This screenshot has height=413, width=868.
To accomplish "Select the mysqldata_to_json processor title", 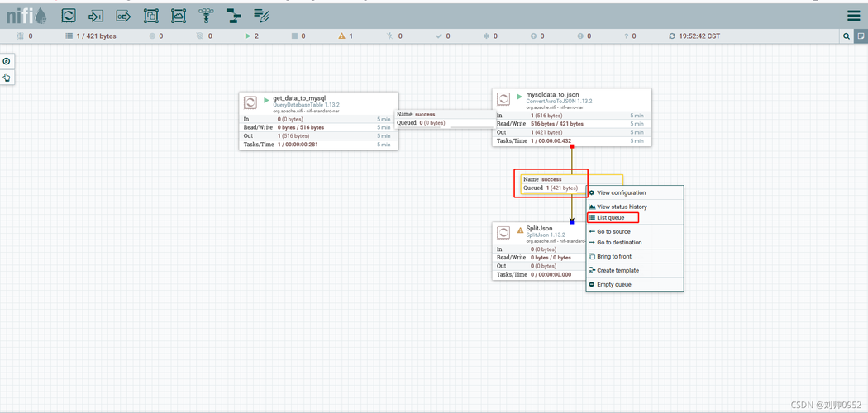I will click(552, 95).
